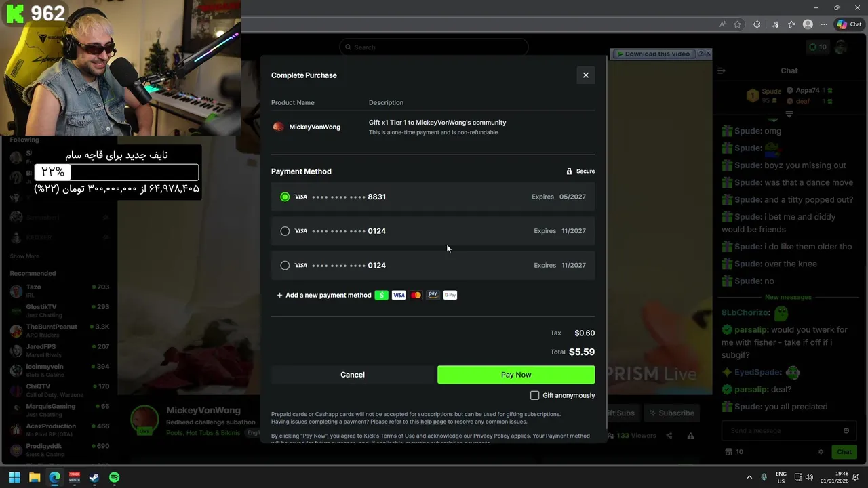Open the Kick user avatar menu
Viewport: 868px width, 488px height.
pos(842,47)
